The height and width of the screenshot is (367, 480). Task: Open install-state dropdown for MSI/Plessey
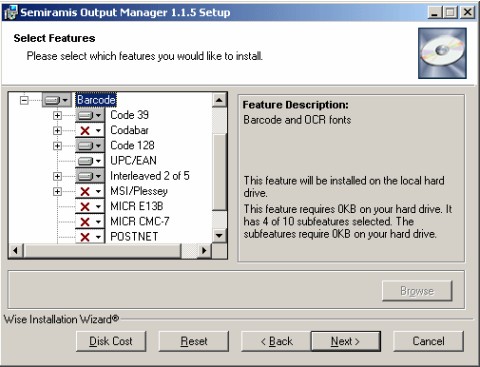90,191
